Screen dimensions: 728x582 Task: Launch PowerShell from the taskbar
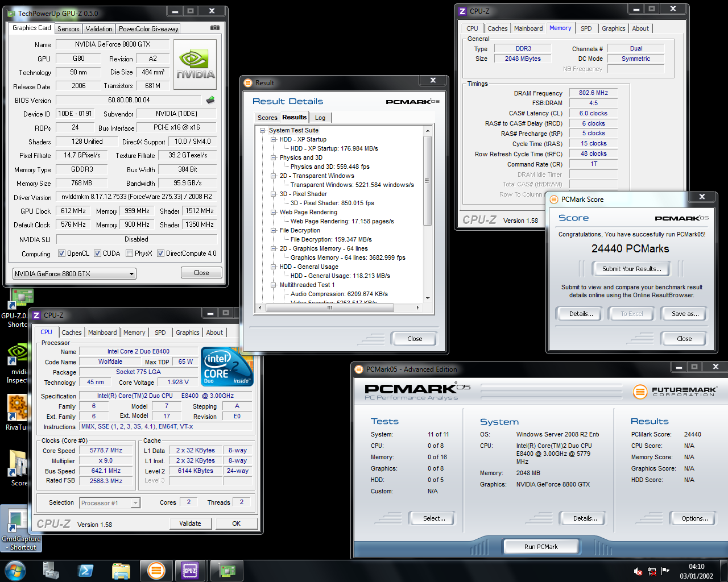(x=86, y=570)
